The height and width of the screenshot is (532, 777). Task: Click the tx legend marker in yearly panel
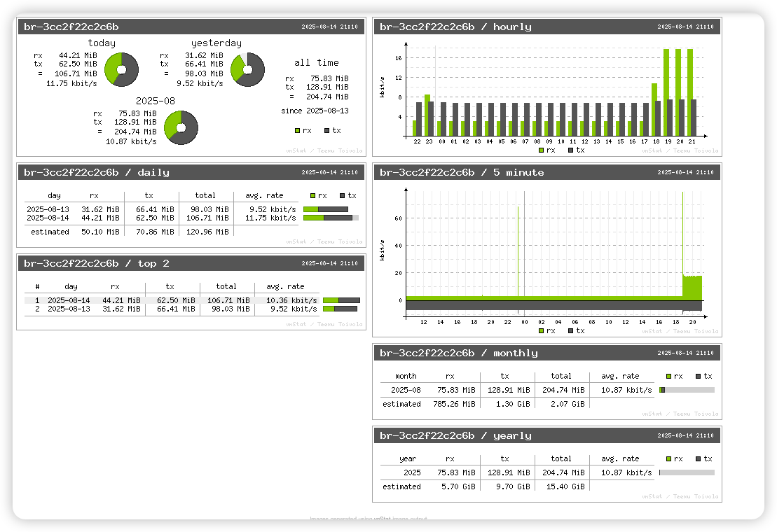(x=698, y=459)
